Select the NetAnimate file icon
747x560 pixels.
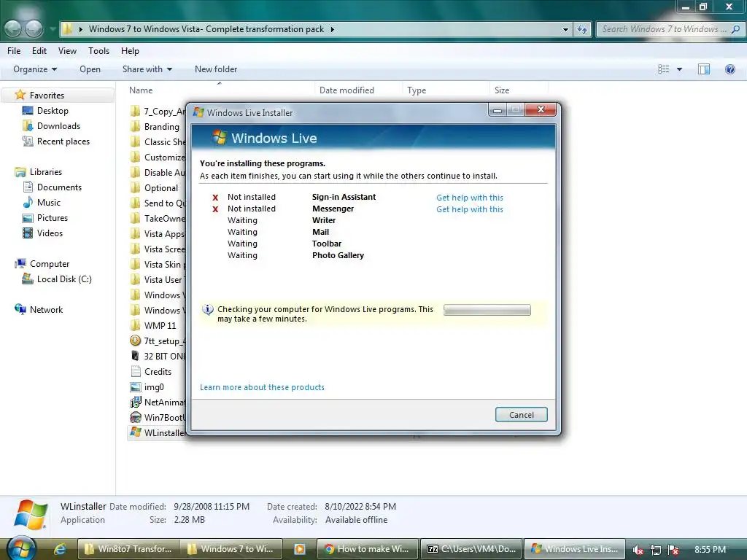[x=135, y=402]
